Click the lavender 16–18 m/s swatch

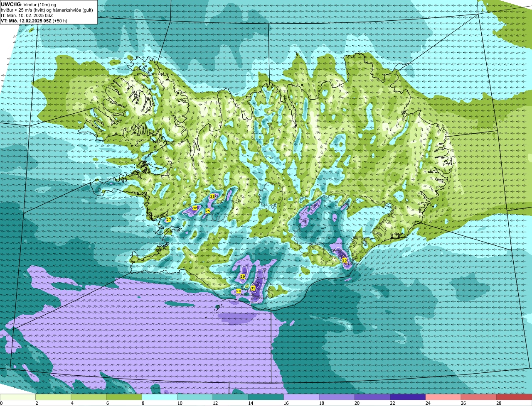[x=301, y=397]
